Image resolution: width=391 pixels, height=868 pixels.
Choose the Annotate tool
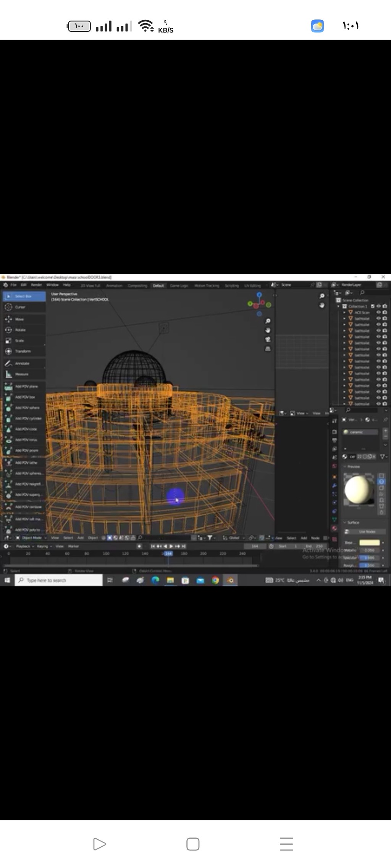24,363
